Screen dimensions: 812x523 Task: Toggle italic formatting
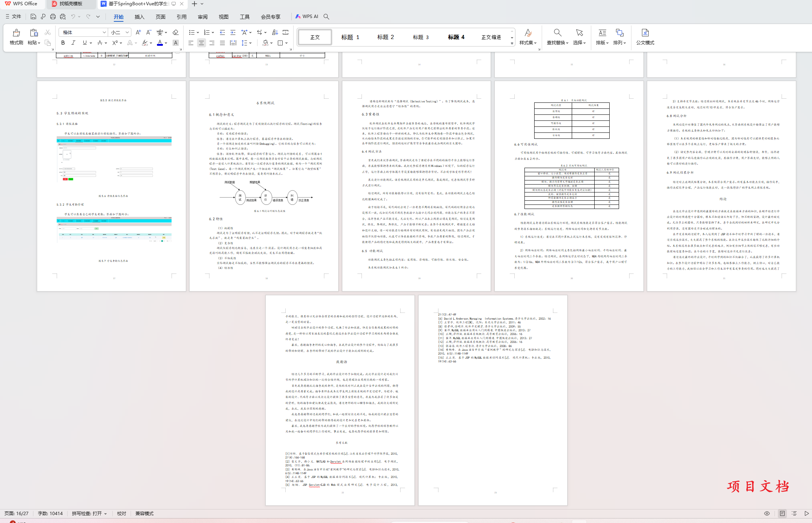73,43
